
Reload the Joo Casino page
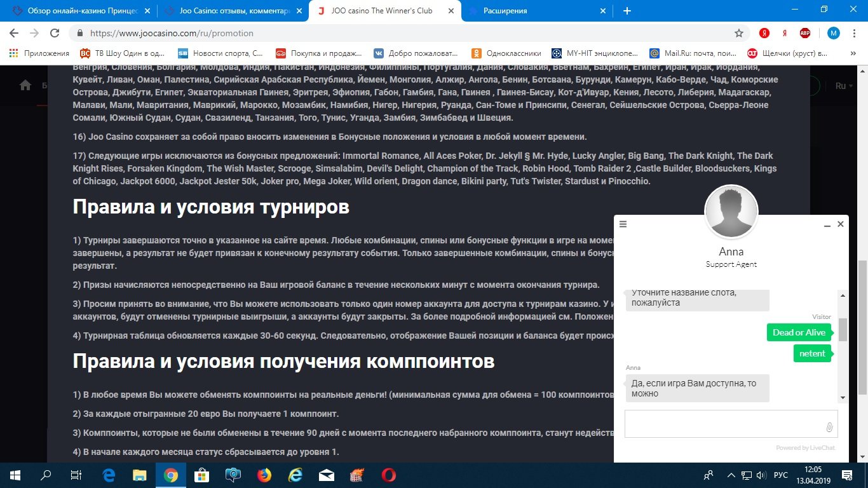pyautogui.click(x=55, y=33)
